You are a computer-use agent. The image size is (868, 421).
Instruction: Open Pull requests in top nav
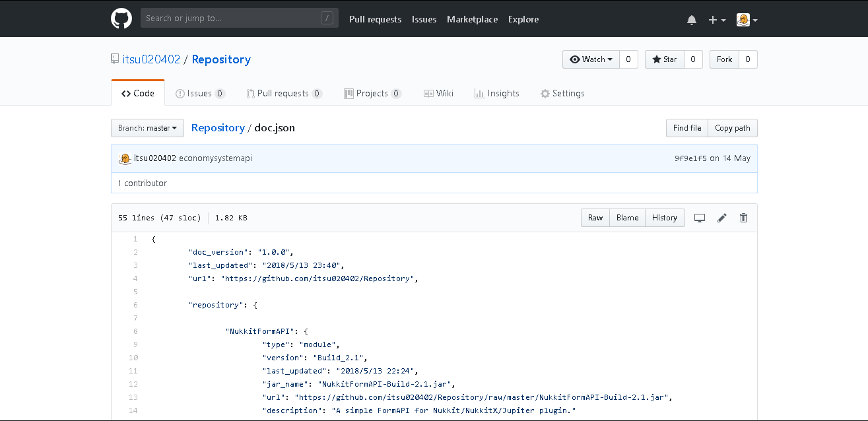point(375,19)
